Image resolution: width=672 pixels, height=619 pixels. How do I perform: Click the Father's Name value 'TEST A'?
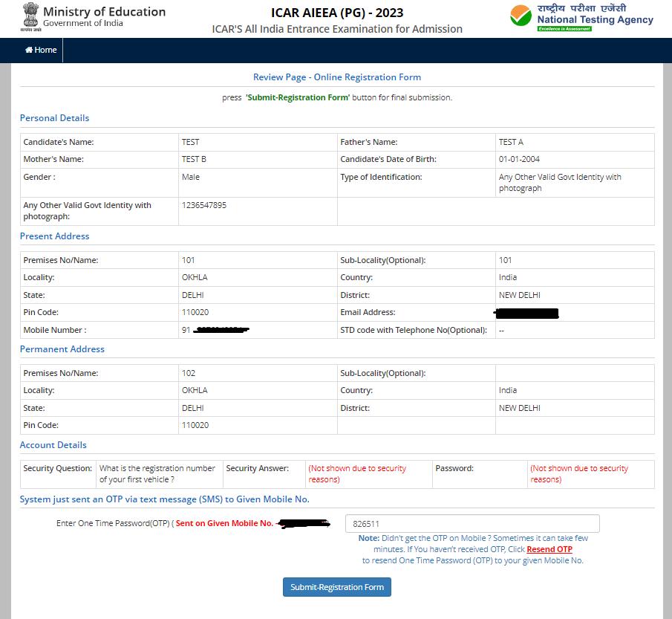click(511, 142)
